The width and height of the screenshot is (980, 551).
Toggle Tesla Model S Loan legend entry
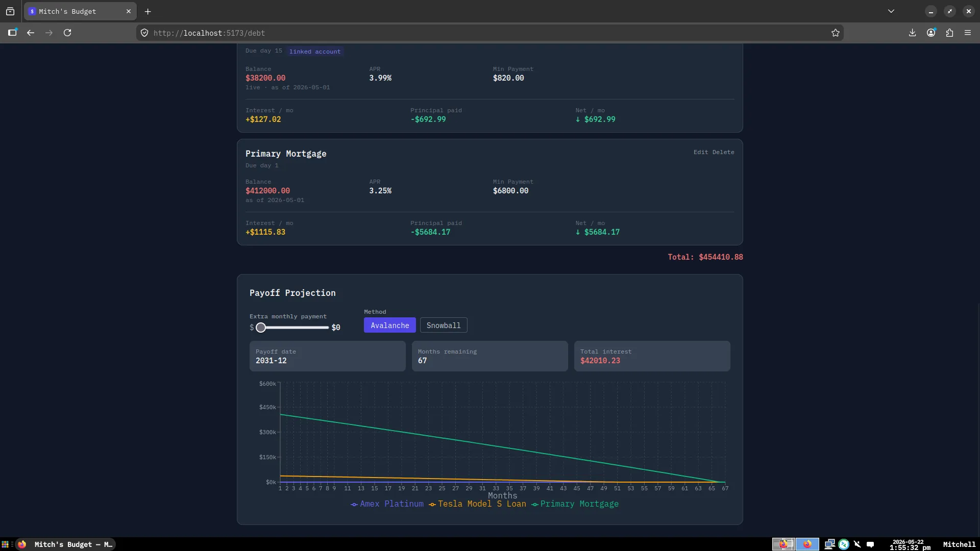(x=477, y=504)
